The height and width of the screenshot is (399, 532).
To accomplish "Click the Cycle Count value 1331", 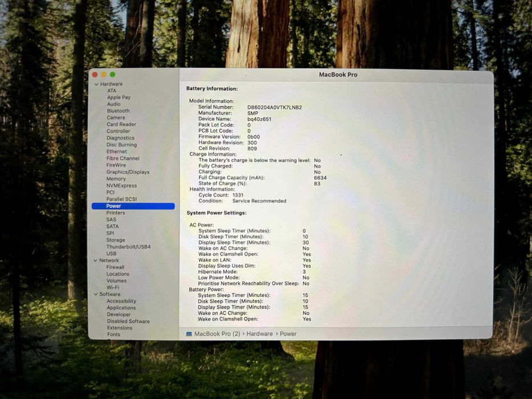I will 238,195.
